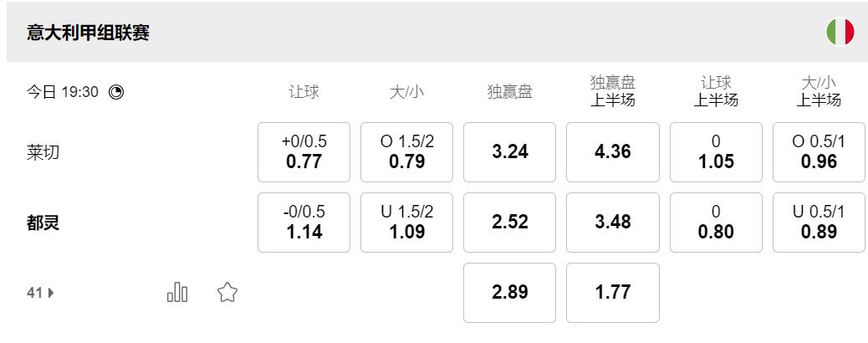
Task: Pick Over 1.5/2 at 0.79
Action: coord(407,152)
